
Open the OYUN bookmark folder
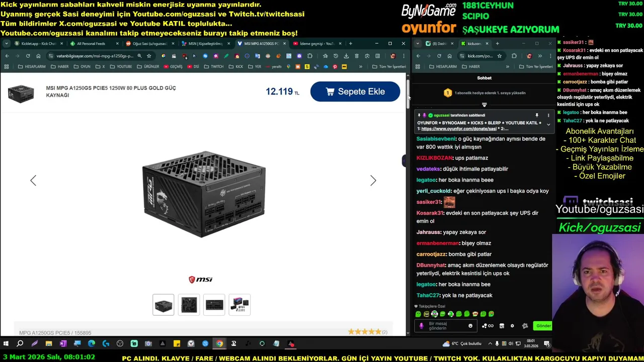[x=82, y=66]
